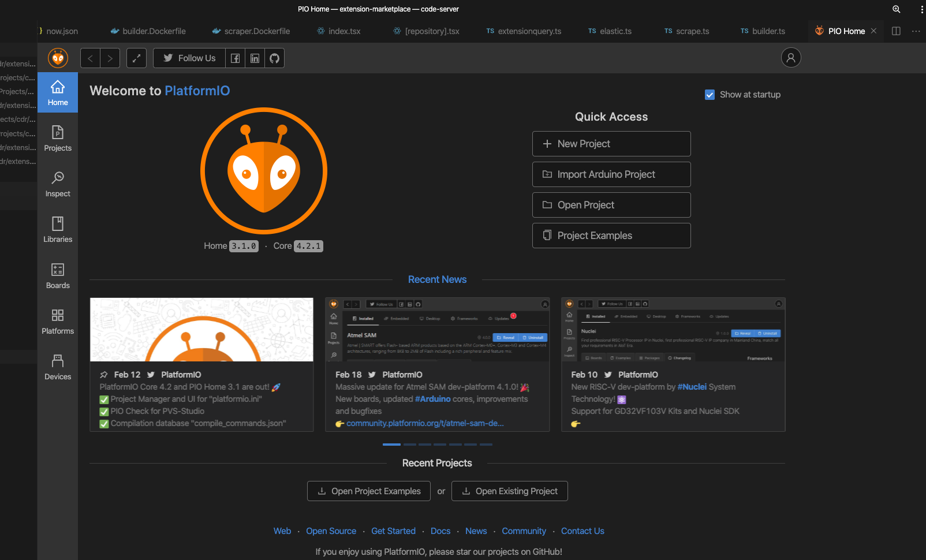Close the PIO Home tab
This screenshot has height=560, width=926.
coord(873,31)
